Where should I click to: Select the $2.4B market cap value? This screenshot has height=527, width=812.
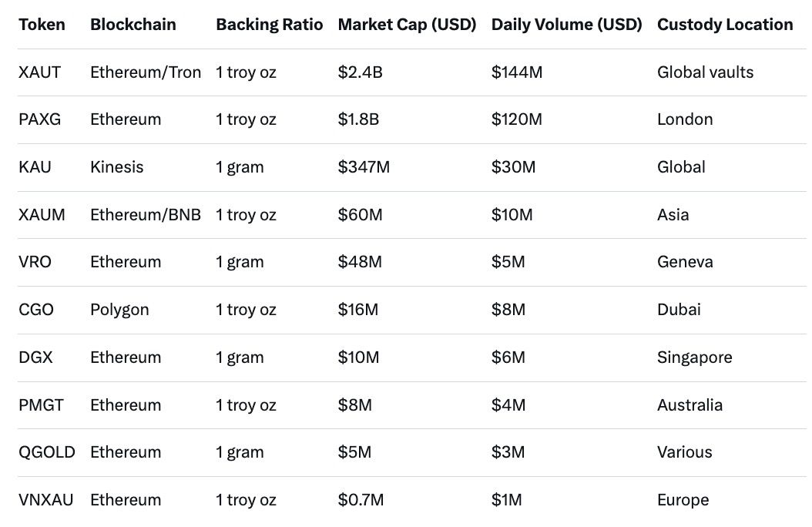(359, 72)
